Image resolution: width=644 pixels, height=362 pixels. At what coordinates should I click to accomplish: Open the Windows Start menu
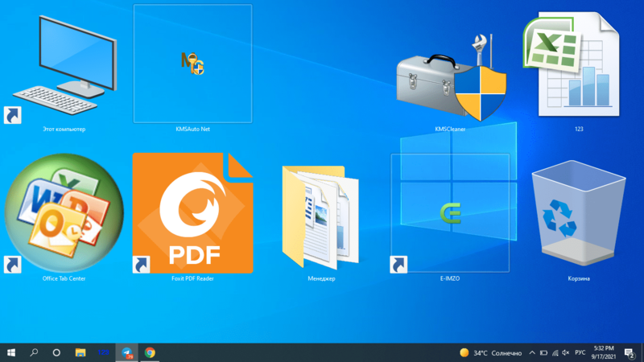coord(11,352)
